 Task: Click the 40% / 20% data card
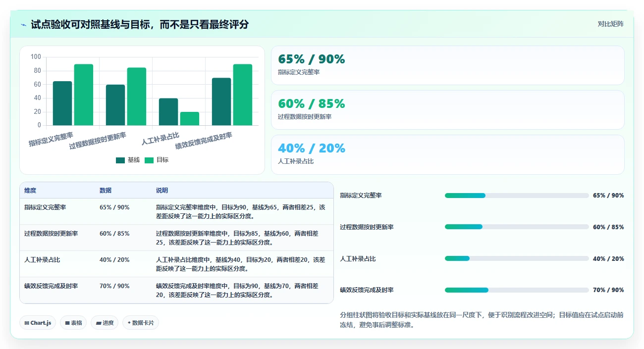tap(448, 154)
